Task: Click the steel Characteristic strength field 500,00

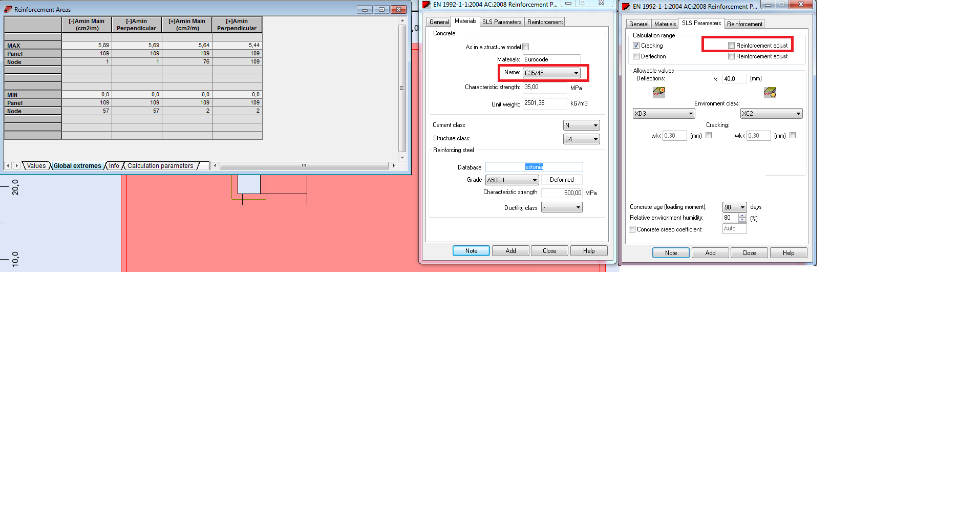Action: [x=562, y=193]
